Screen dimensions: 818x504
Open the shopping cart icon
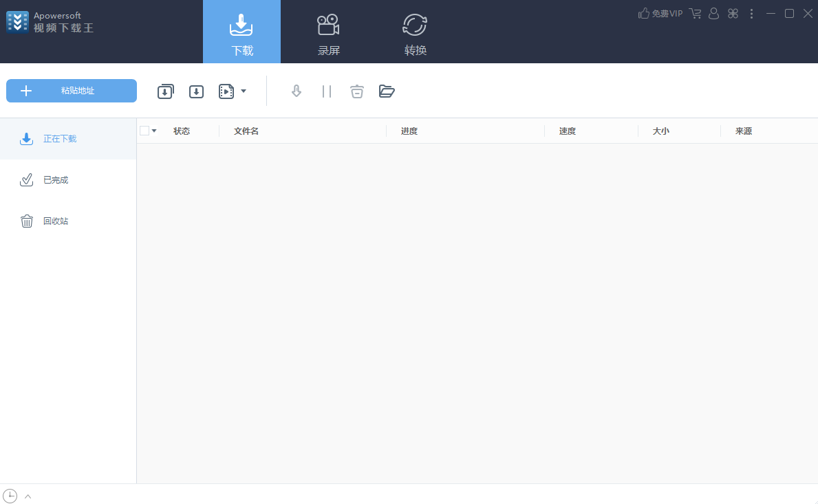[x=695, y=14]
